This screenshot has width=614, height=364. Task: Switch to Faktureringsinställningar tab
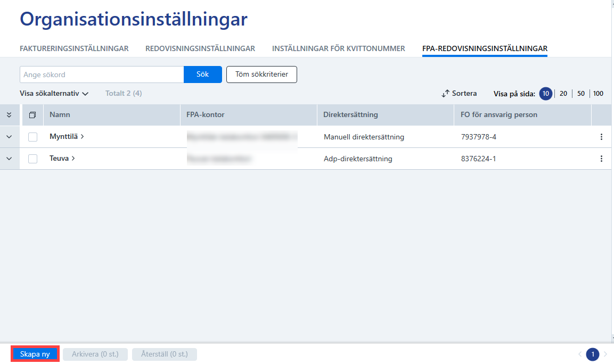[74, 48]
